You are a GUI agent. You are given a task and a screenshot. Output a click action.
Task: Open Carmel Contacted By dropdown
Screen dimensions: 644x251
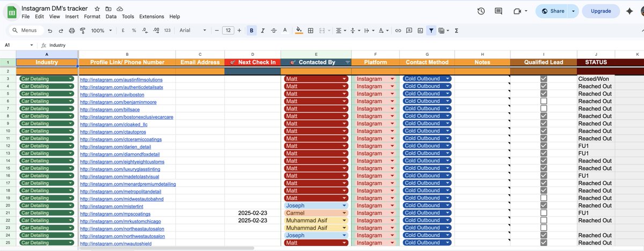(x=343, y=213)
